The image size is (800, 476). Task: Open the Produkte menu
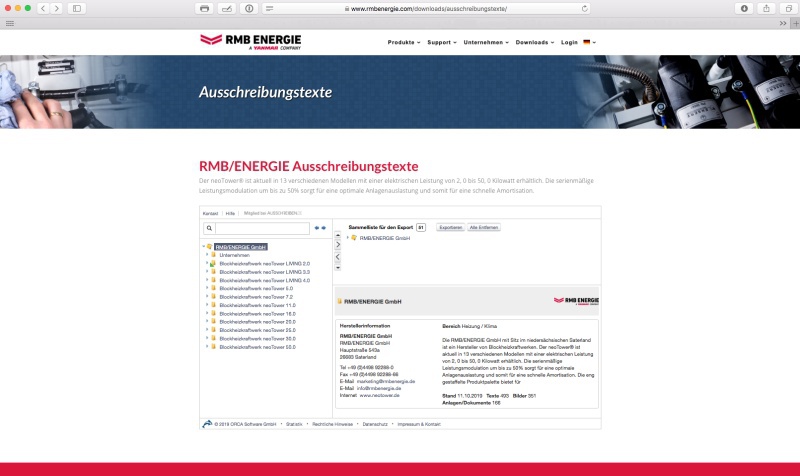point(404,42)
